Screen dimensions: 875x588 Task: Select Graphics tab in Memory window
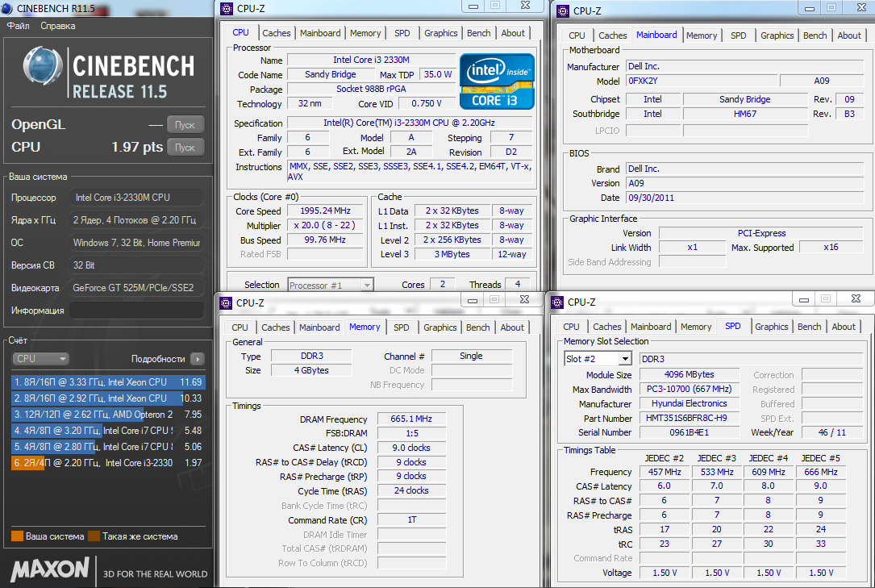coord(440,327)
